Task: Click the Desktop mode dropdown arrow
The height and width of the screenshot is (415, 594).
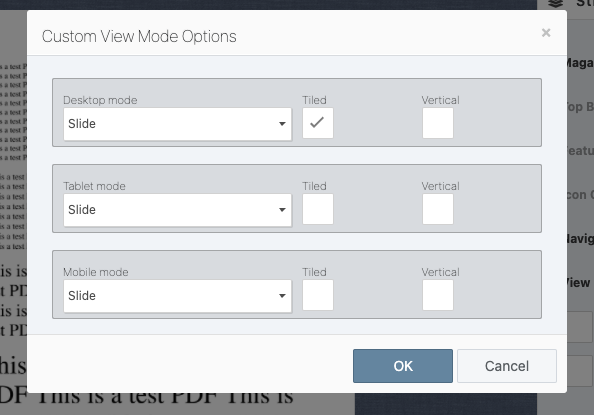Action: pos(282,124)
